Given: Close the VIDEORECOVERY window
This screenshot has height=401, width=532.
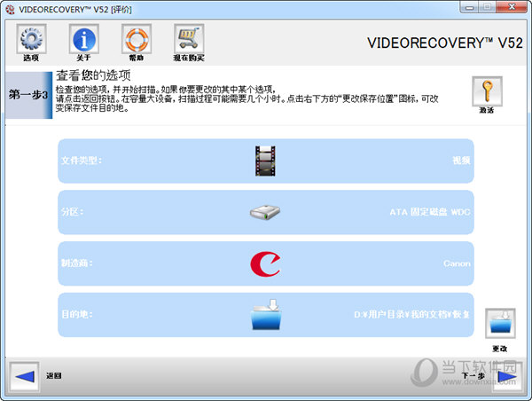Looking at the screenshot, I should point(512,7).
